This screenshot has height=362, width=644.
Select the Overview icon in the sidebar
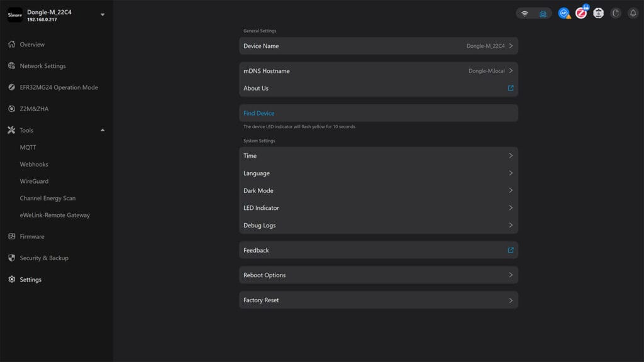click(11, 45)
